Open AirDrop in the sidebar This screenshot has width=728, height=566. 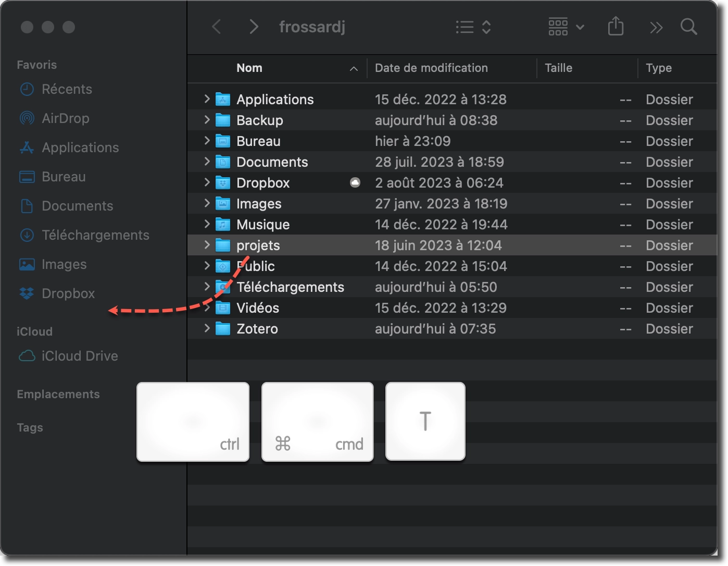click(54, 118)
